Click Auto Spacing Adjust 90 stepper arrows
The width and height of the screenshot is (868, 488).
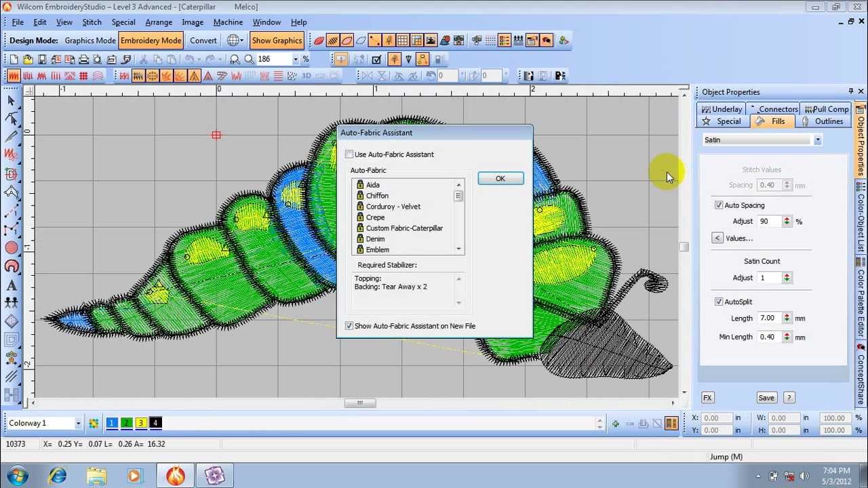(x=787, y=221)
